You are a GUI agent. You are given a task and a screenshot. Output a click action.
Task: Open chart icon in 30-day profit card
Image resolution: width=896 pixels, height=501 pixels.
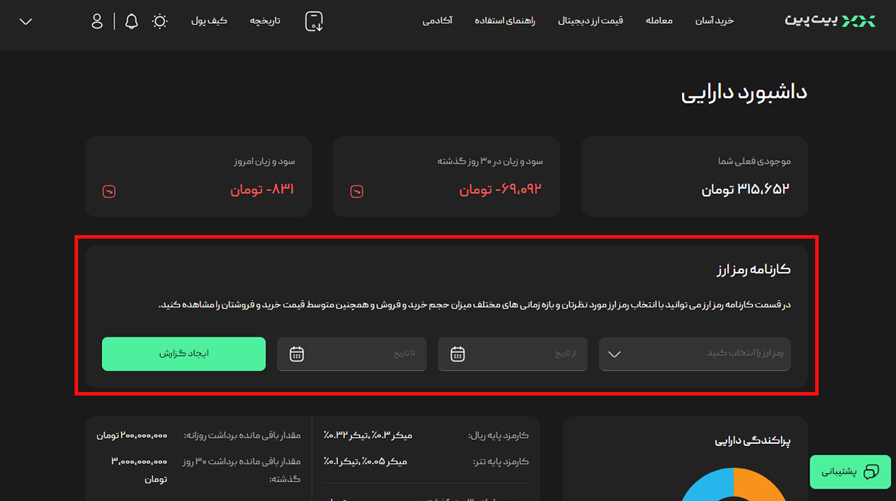pyautogui.click(x=357, y=191)
